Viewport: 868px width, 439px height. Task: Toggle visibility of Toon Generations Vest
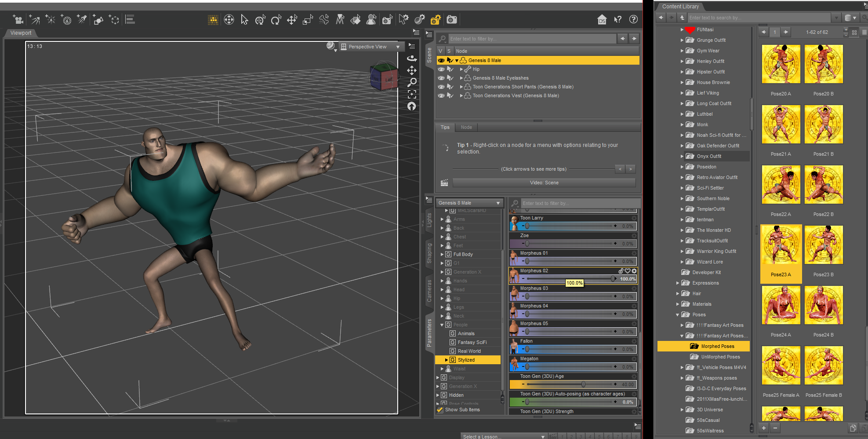click(x=441, y=95)
